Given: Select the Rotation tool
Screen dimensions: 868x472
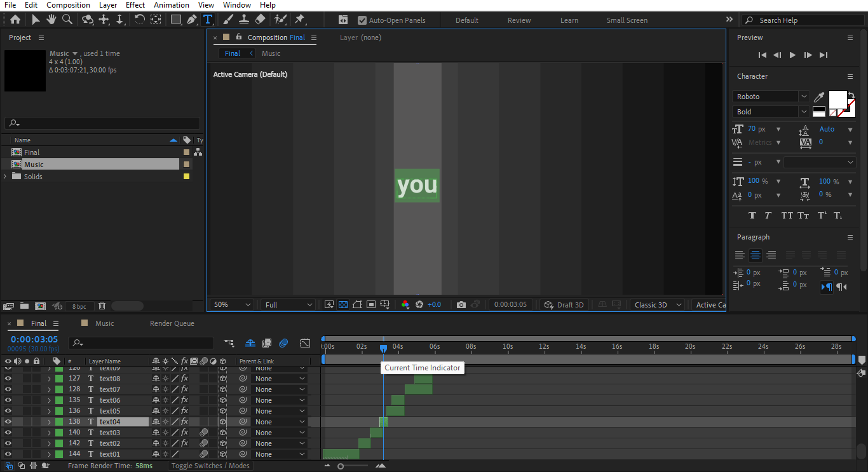Looking at the screenshot, I should click(x=139, y=20).
